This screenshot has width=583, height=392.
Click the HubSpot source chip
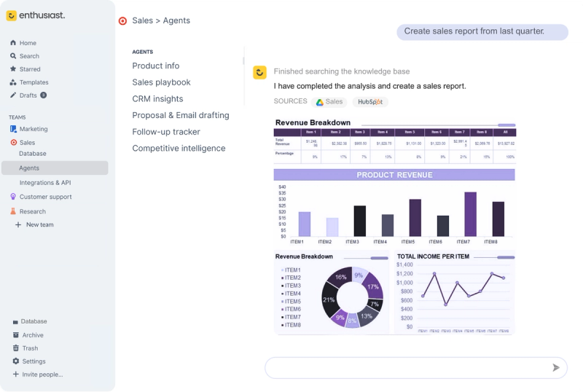(370, 102)
